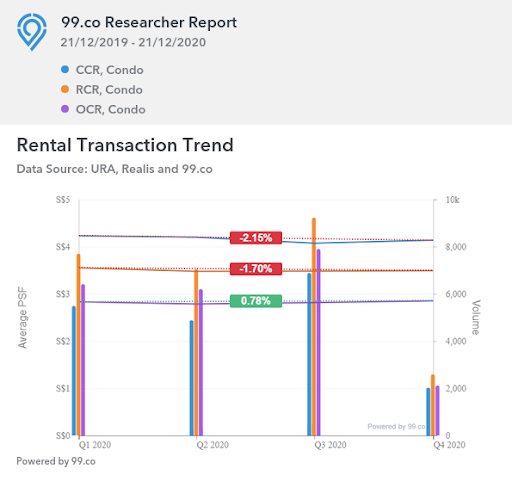Click the Q3 2020 blue CCR volume bar
This screenshot has width=512, height=481.
[x=309, y=354]
